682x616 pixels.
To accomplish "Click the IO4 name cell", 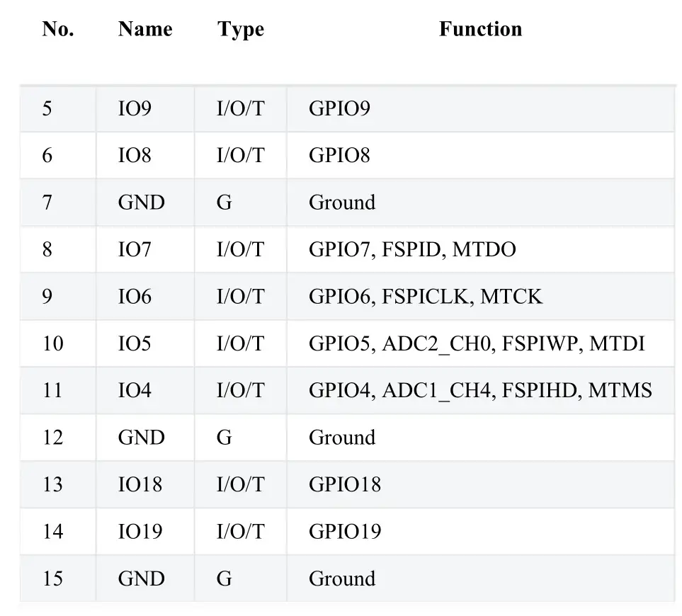I will tap(135, 390).
